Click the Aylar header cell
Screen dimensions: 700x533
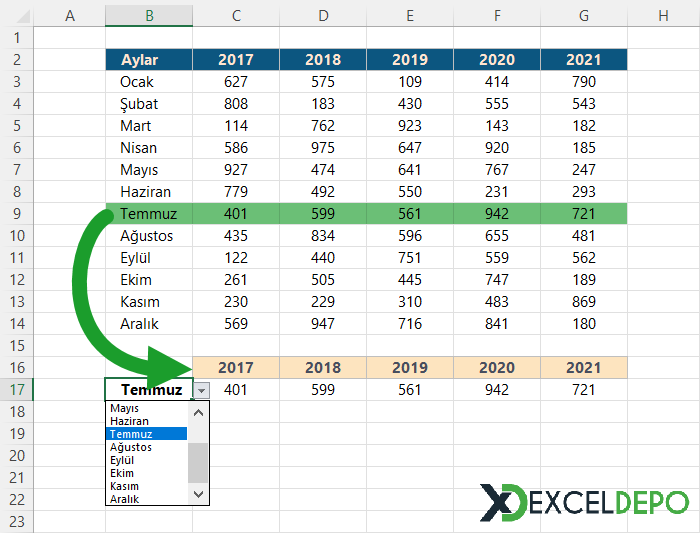pos(149,60)
